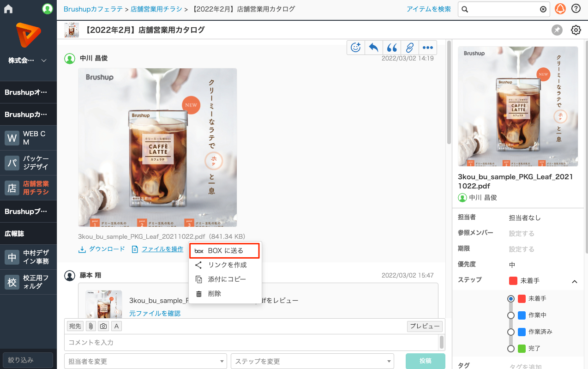Choose BOX に送る from the file menu
The image size is (588, 369).
coord(224,251)
